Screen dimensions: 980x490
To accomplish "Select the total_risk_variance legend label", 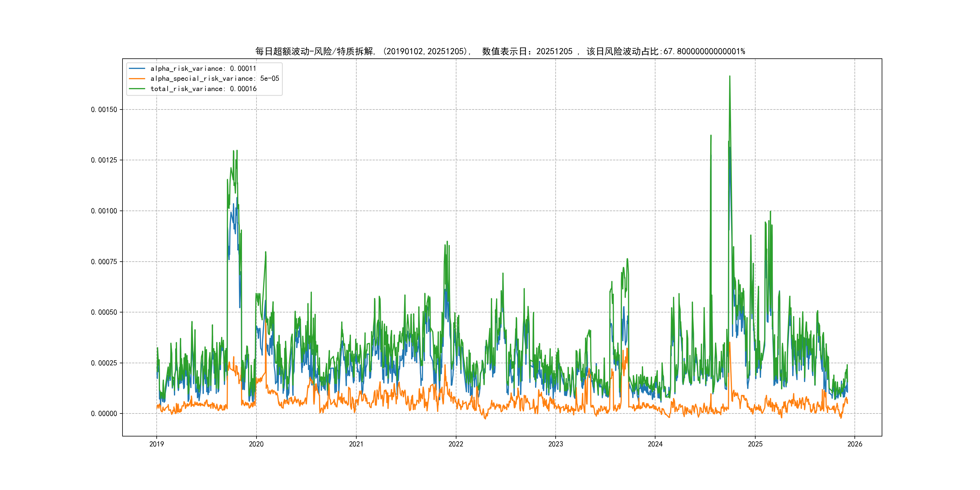I will coord(204,89).
